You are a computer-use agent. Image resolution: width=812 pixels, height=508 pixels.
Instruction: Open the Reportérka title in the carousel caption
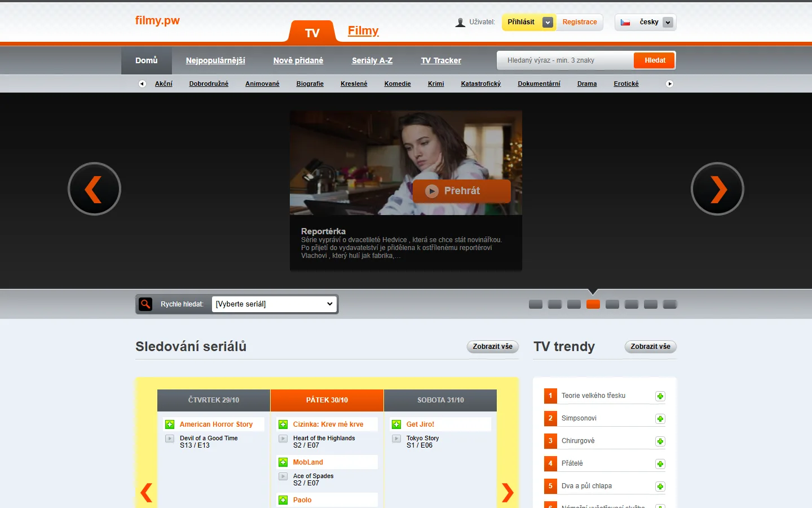(323, 231)
